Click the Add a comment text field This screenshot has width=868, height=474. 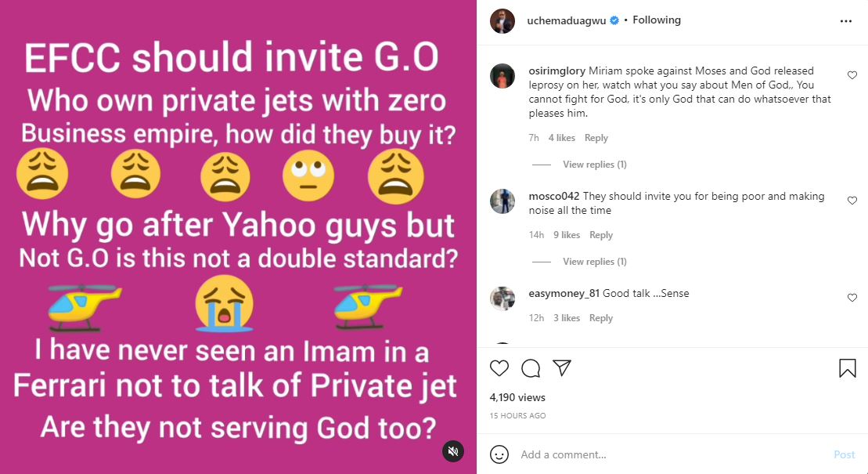[665, 454]
